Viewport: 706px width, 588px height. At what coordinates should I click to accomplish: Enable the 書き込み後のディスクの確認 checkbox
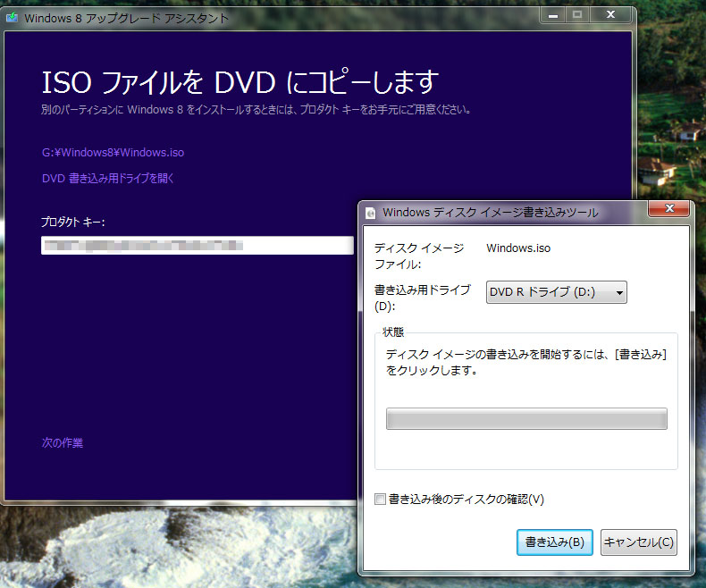381,499
